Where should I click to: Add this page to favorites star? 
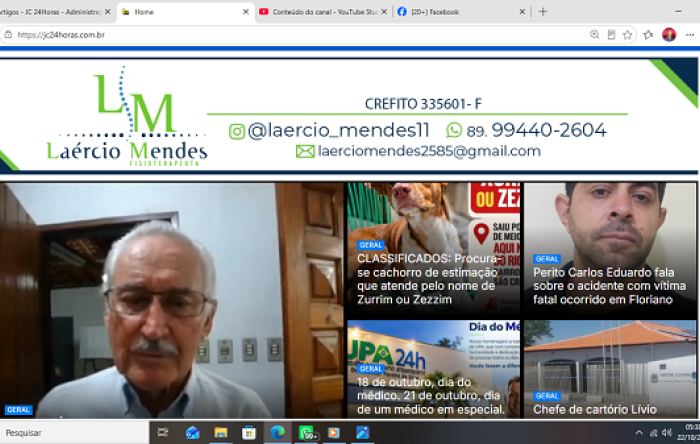click(628, 35)
